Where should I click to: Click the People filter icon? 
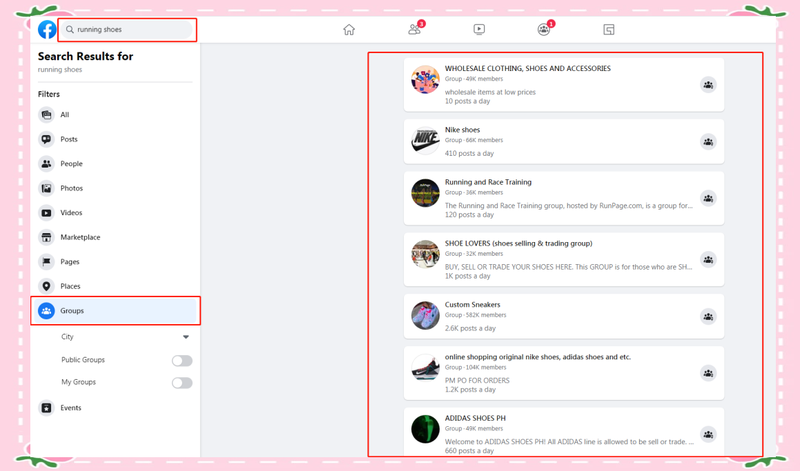pos(46,164)
